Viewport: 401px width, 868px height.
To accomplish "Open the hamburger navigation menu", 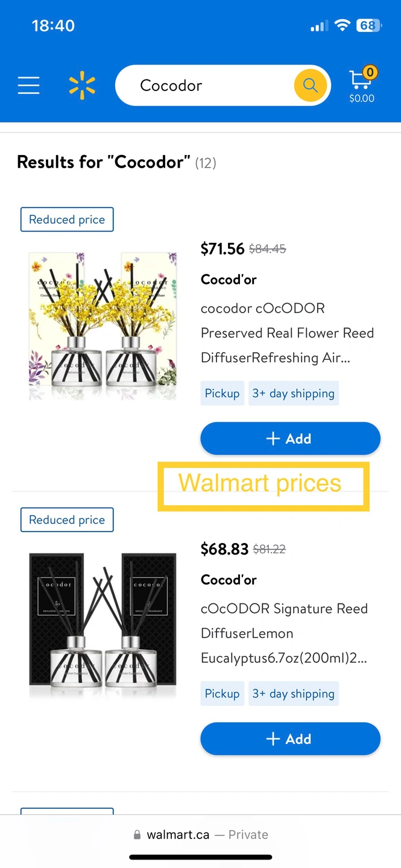I will (28, 86).
